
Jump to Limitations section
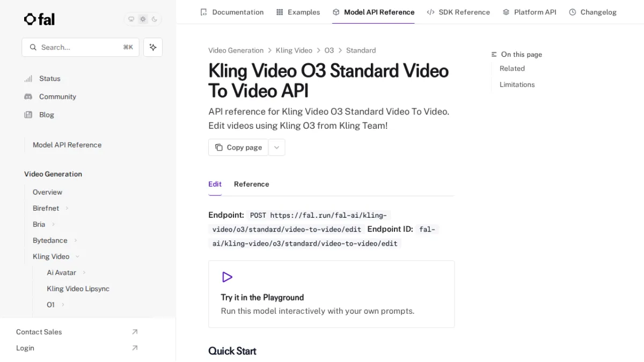pyautogui.click(x=517, y=85)
